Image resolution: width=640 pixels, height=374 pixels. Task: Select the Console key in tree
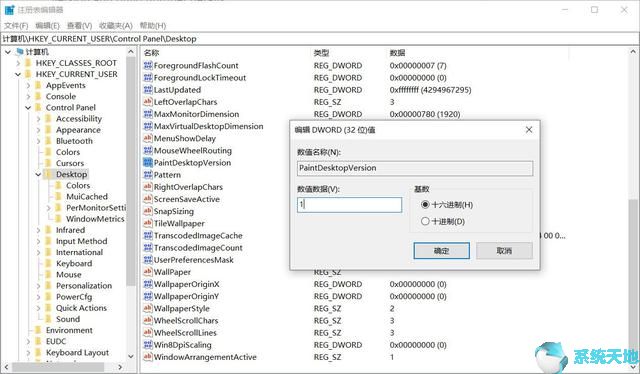tap(61, 96)
